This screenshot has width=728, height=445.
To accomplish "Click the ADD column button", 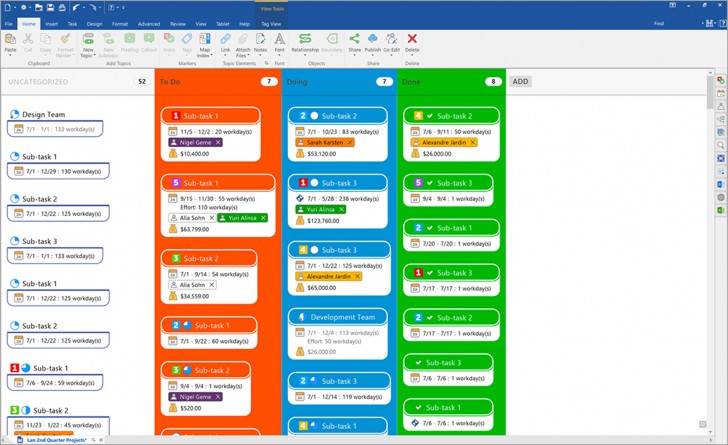I will click(520, 81).
